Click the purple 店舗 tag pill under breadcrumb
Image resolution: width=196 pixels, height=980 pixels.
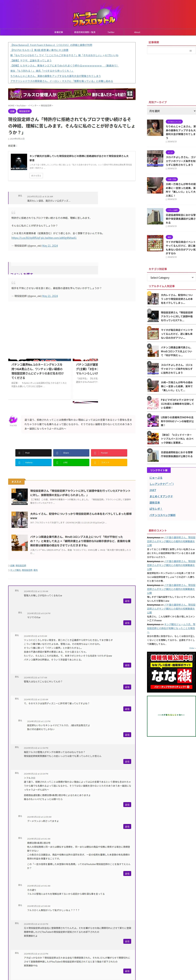coord(12,111)
